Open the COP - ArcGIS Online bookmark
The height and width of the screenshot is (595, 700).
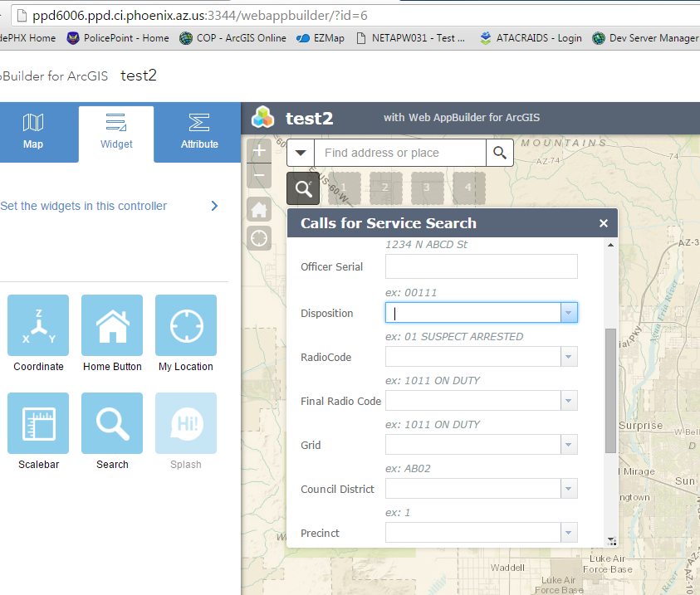pos(233,38)
